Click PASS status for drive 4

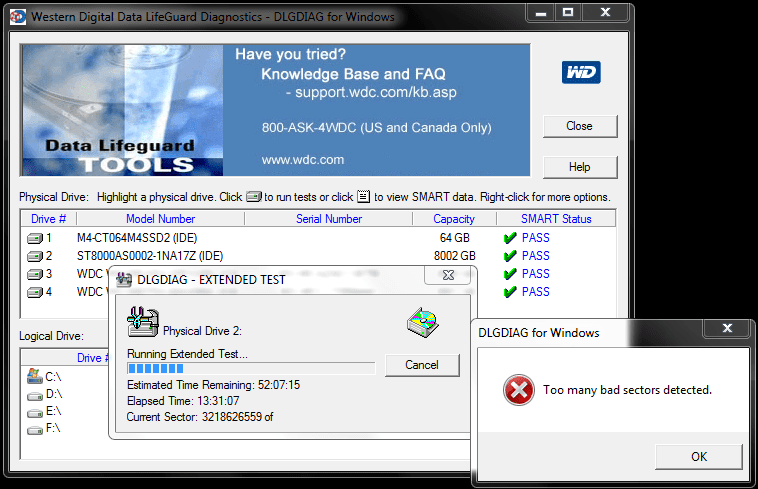pos(536,292)
